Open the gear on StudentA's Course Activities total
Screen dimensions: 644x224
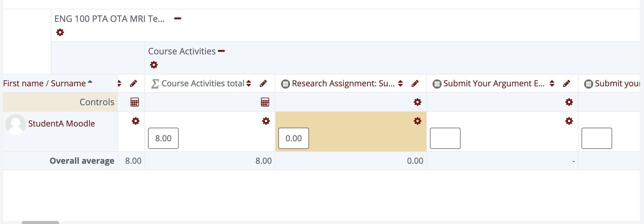click(x=266, y=121)
